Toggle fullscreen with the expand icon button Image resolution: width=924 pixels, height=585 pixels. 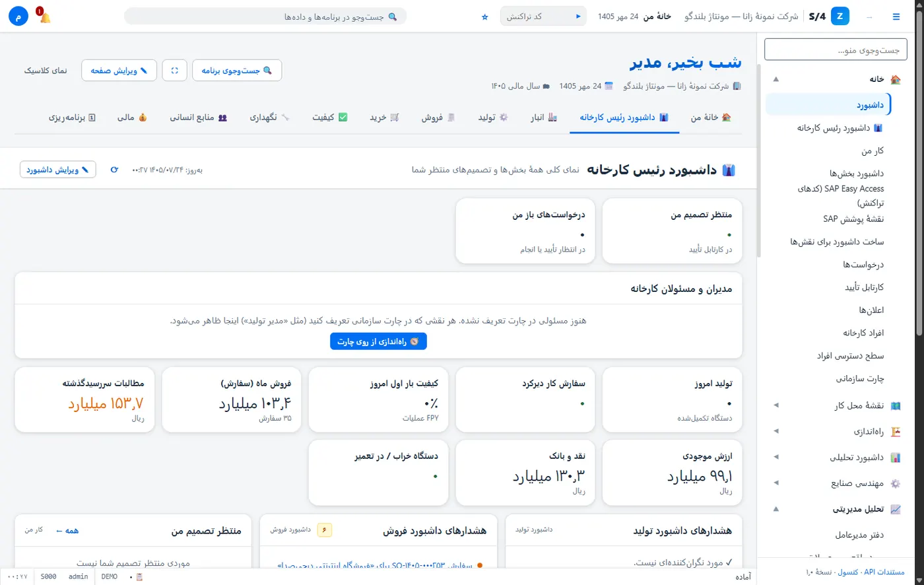(174, 70)
